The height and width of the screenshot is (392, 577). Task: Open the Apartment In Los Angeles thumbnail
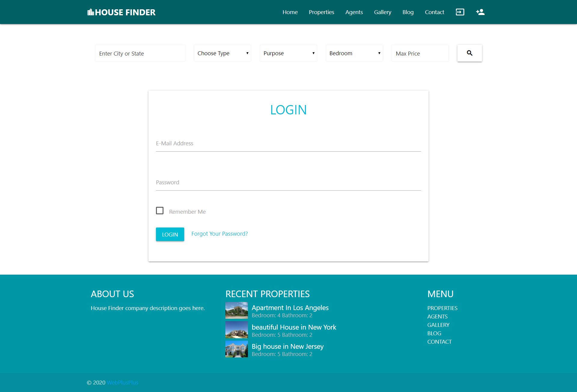[237, 310]
